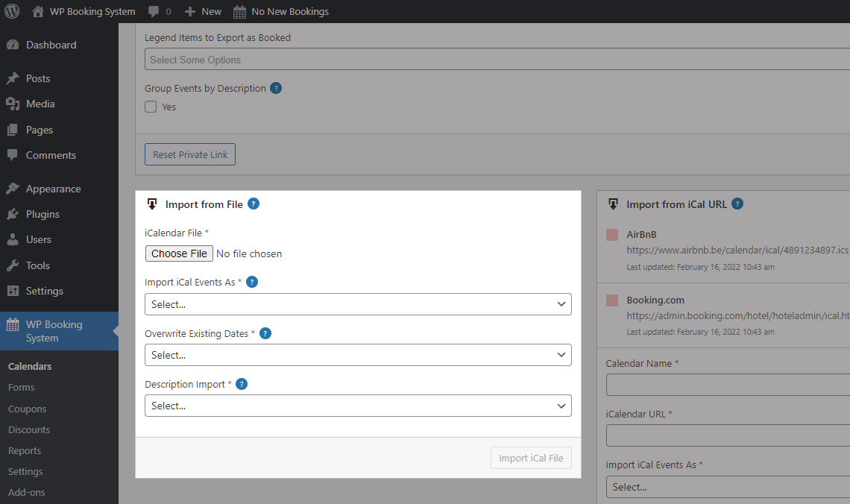Click the Reset Private Link button
This screenshot has width=850, height=504.
pos(189,154)
